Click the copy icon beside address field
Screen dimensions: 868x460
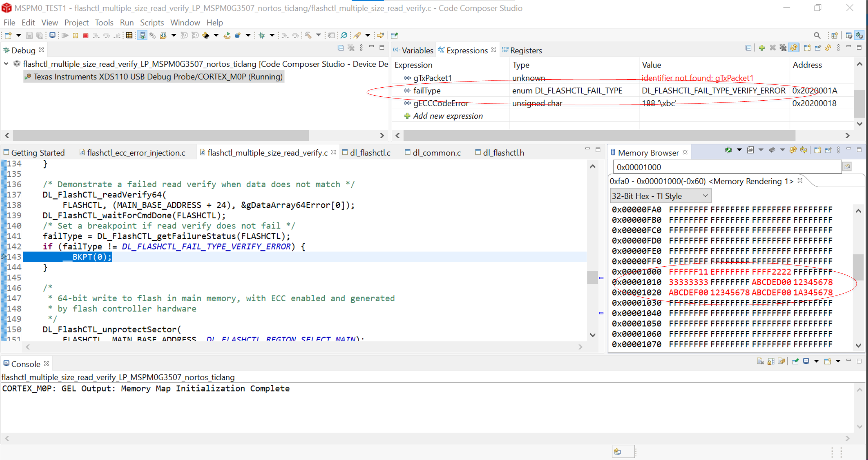pos(847,167)
